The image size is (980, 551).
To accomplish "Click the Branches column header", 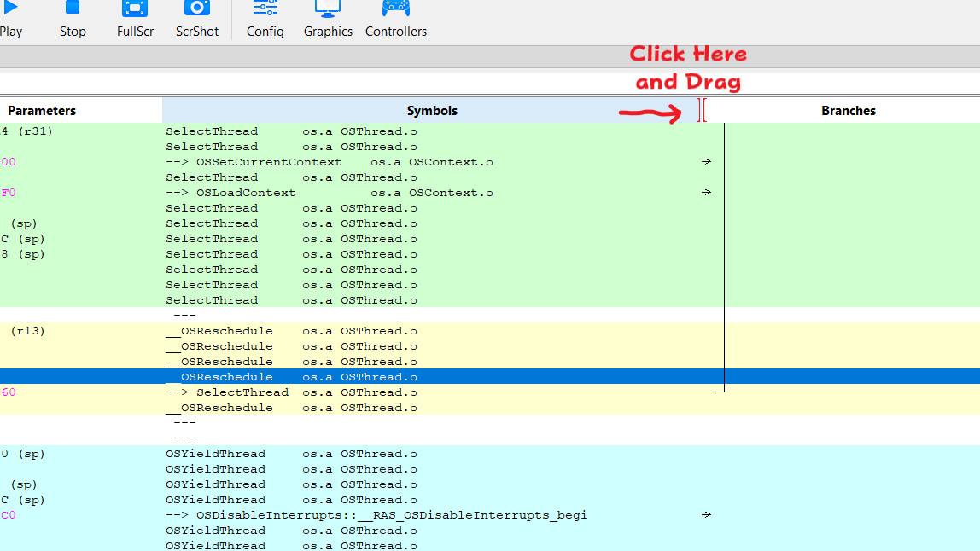I will tap(848, 111).
